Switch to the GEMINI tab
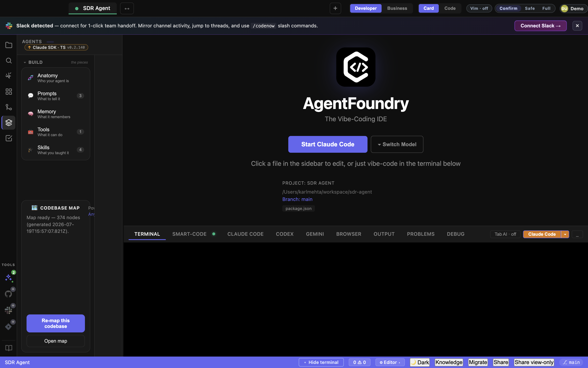The height and width of the screenshot is (368, 588). 315,234
